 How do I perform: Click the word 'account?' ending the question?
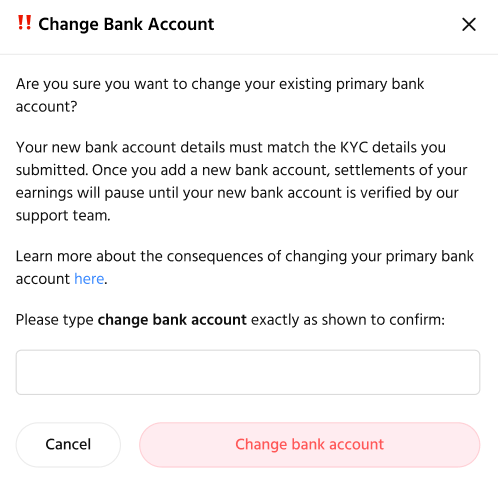tap(47, 107)
